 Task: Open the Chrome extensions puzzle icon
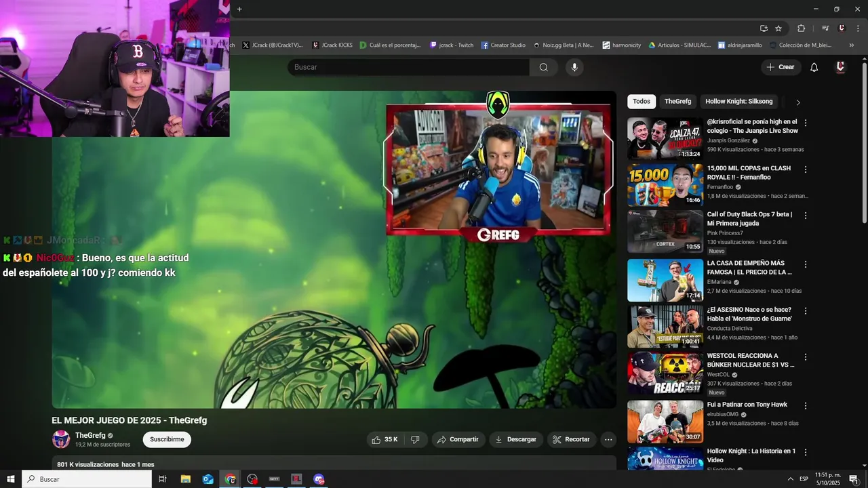pos(801,28)
